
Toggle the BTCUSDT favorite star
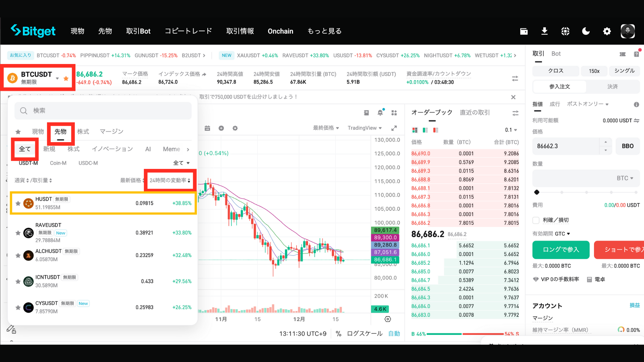pos(66,78)
